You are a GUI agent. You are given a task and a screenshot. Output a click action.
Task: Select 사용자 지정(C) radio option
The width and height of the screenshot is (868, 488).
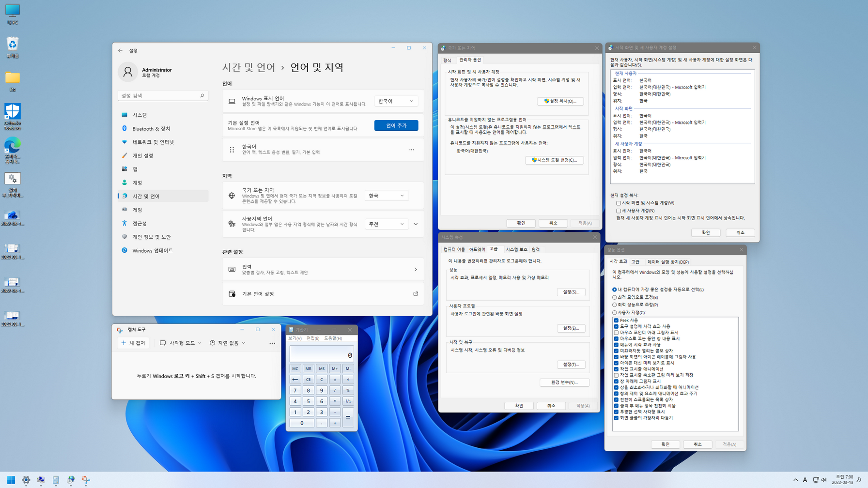coord(615,313)
